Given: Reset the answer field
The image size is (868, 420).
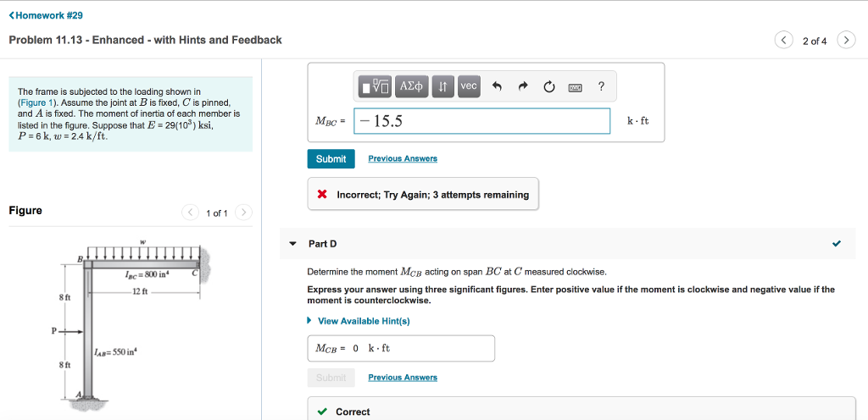Looking at the screenshot, I should tap(548, 86).
